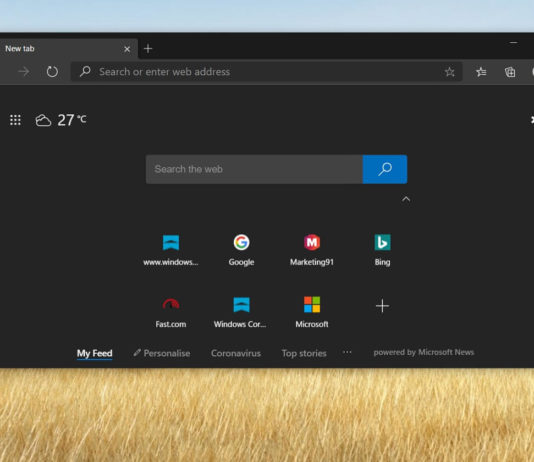Open the Windows Cor... quick link
The width and height of the screenshot is (534, 462).
pos(240,312)
